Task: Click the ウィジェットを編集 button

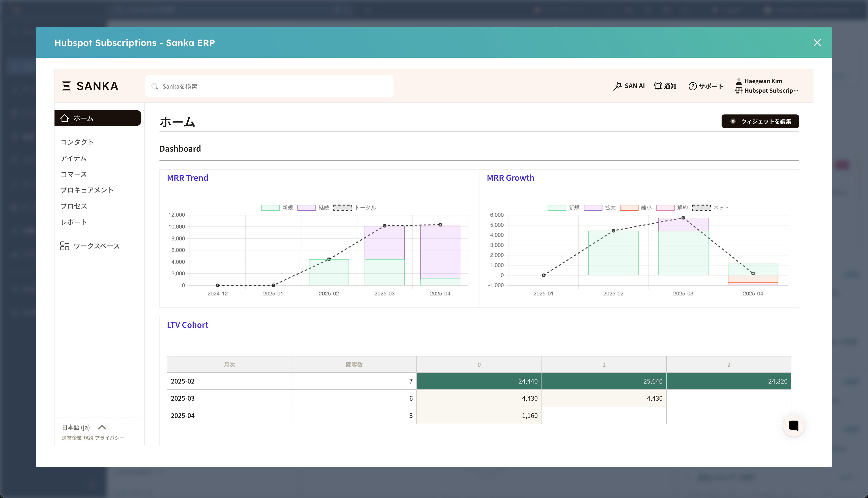Action: pyautogui.click(x=760, y=121)
